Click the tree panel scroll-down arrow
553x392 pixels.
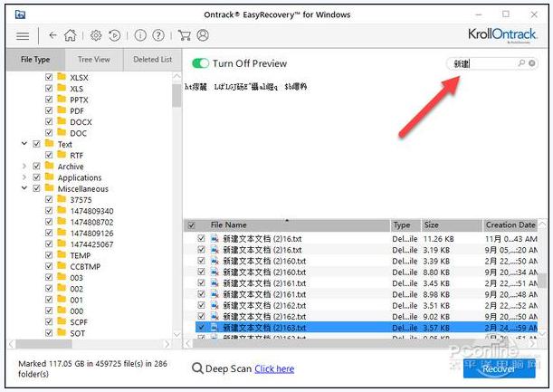tap(176, 334)
